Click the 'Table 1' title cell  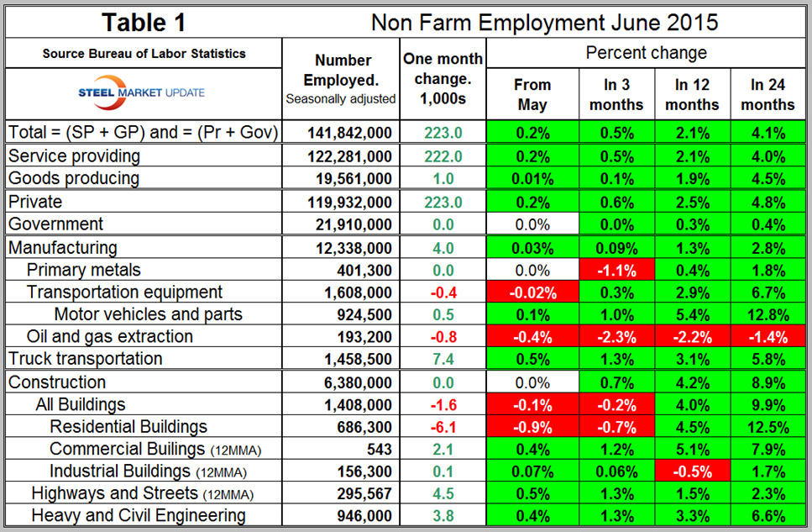pos(143,22)
